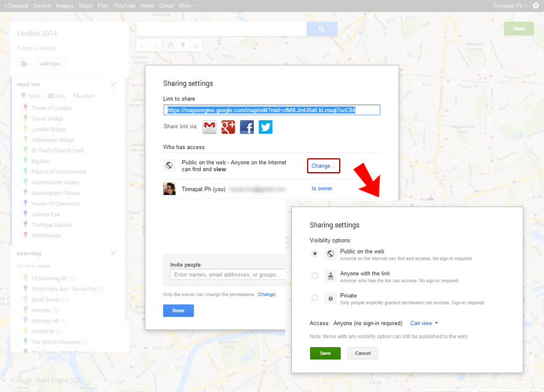
Task: Click the London Eye pin icon
Action: (x=25, y=214)
